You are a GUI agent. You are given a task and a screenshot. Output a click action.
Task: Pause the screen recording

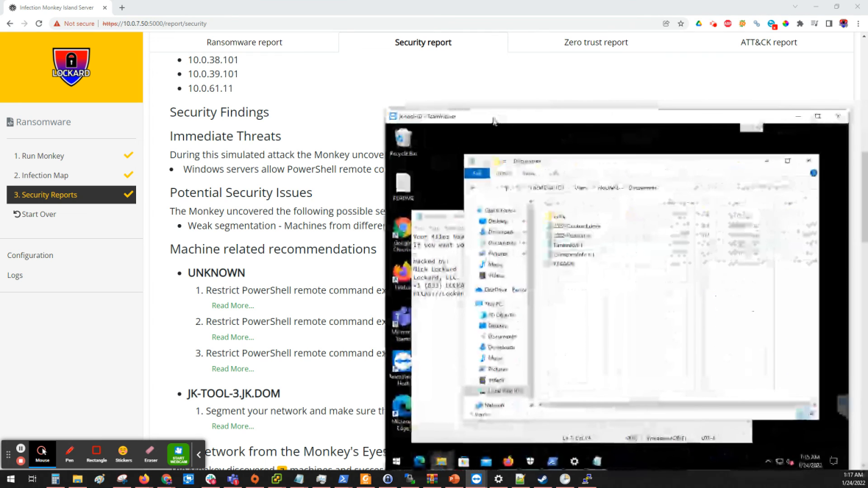click(x=21, y=448)
